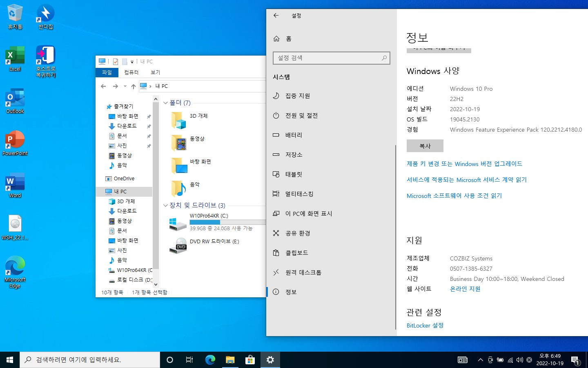Click the volume icon in system tray
The image size is (588, 368).
(519, 360)
